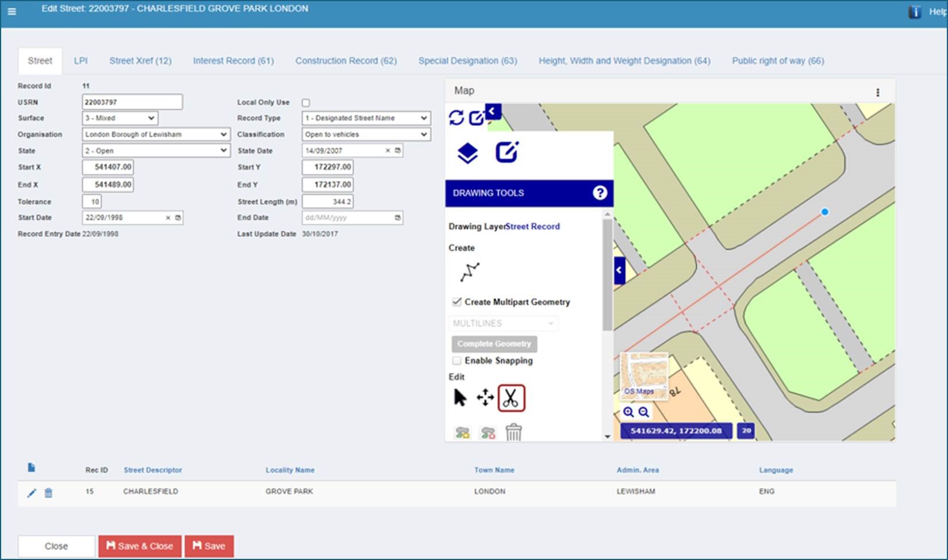
Task: Open the State Date calendar picker
Action: [397, 151]
